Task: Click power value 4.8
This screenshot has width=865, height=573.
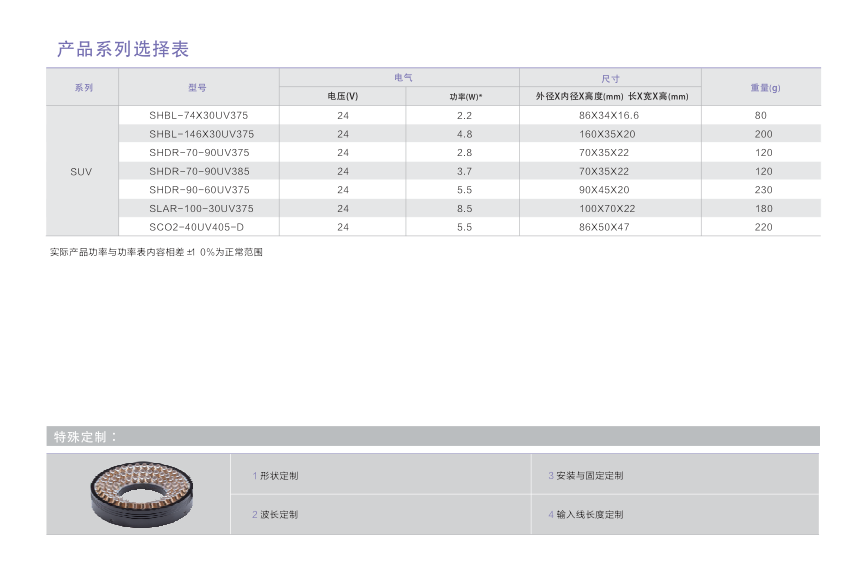Action: (x=464, y=134)
